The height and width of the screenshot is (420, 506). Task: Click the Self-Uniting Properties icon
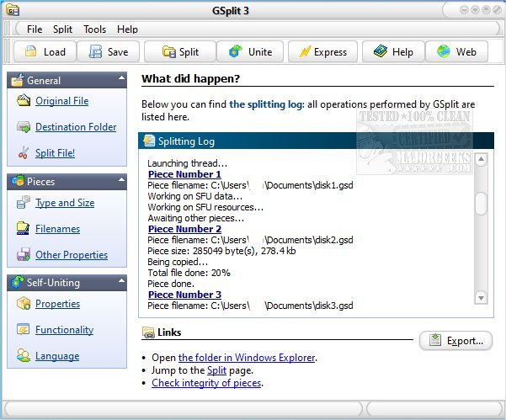(x=22, y=305)
